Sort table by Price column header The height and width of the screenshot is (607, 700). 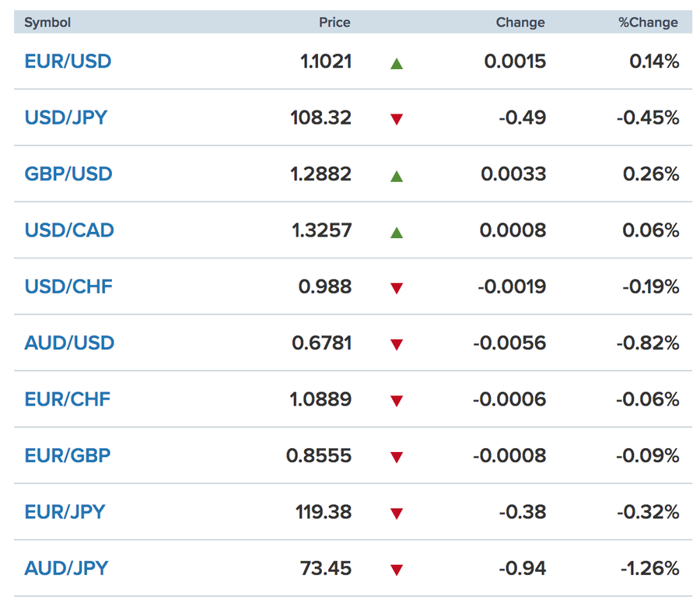pyautogui.click(x=334, y=23)
